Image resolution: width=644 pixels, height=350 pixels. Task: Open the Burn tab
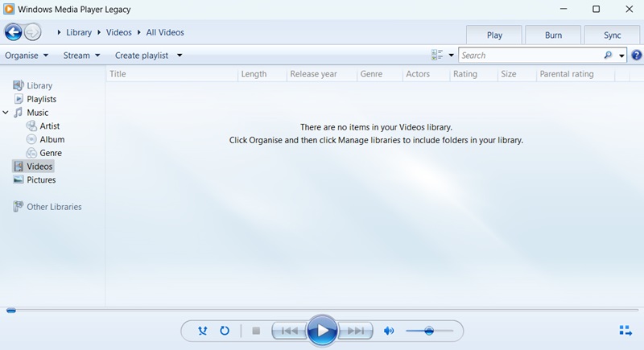(553, 35)
